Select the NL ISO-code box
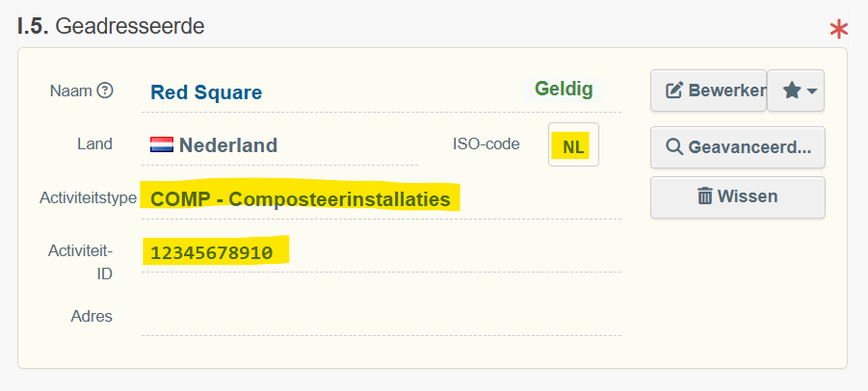The height and width of the screenshot is (391, 868). (573, 146)
